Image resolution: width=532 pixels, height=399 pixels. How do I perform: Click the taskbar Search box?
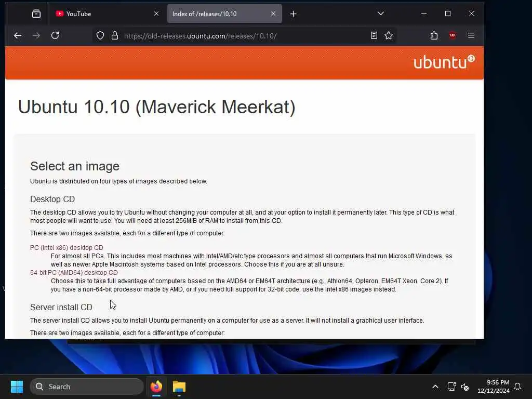pyautogui.click(x=87, y=387)
